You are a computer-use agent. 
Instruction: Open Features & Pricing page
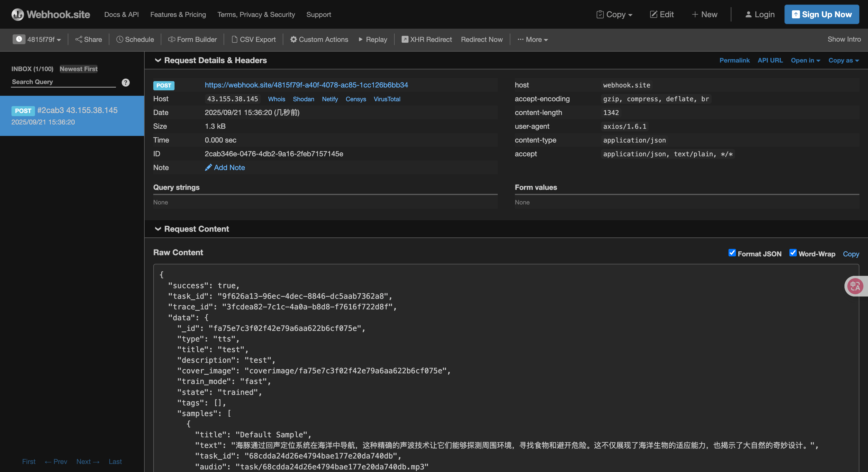pyautogui.click(x=178, y=14)
